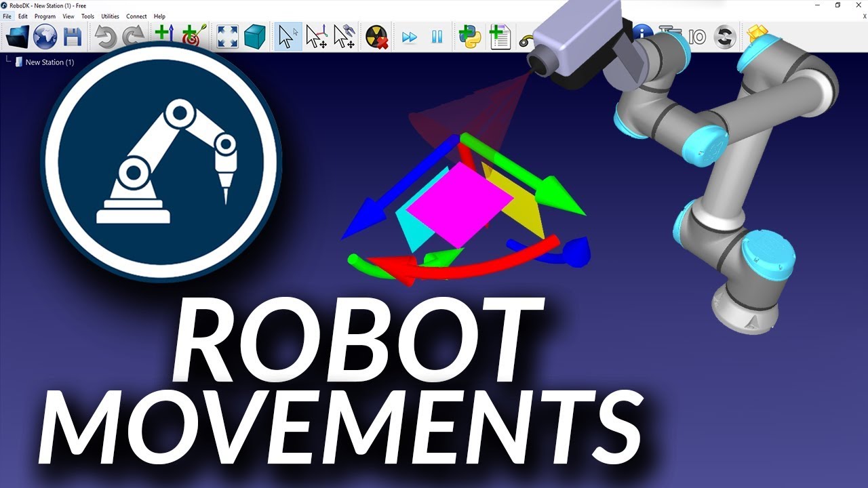
Task: Redo the last undone action
Action: (134, 37)
